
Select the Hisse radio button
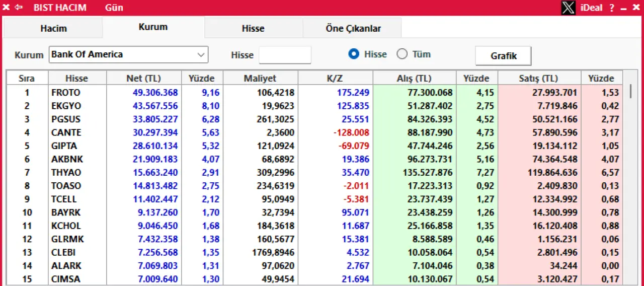pos(354,54)
